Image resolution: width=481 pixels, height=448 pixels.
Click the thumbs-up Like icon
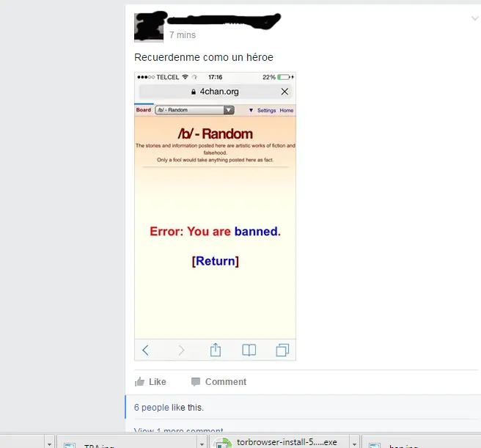(139, 382)
